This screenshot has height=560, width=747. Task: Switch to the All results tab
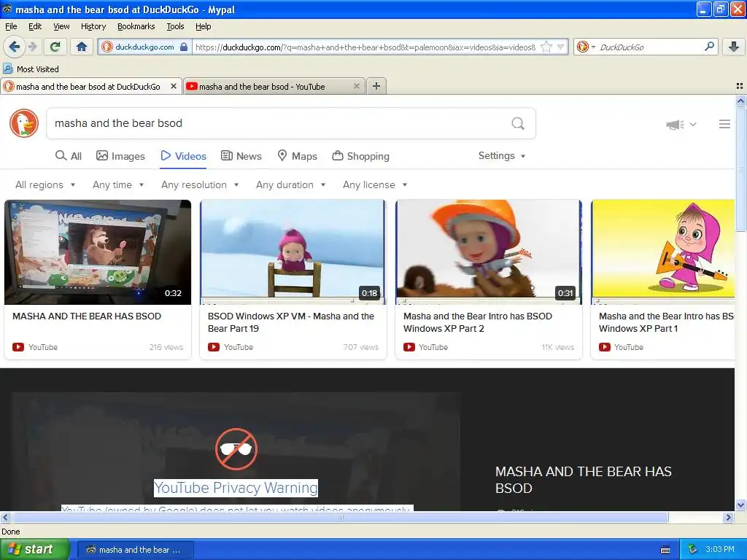pos(69,156)
